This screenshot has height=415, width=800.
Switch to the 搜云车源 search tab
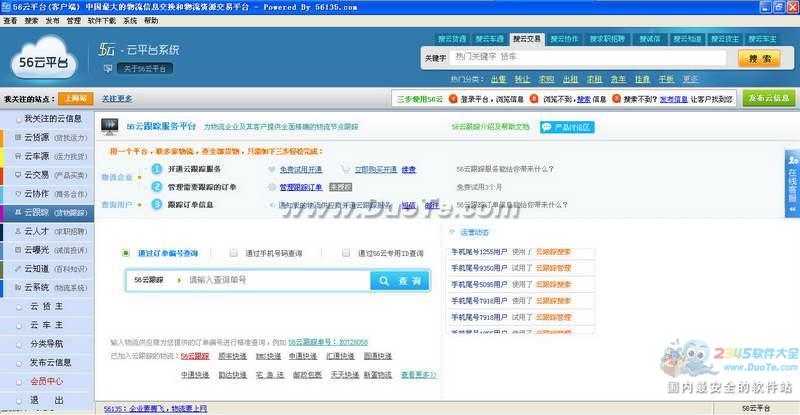[489, 39]
